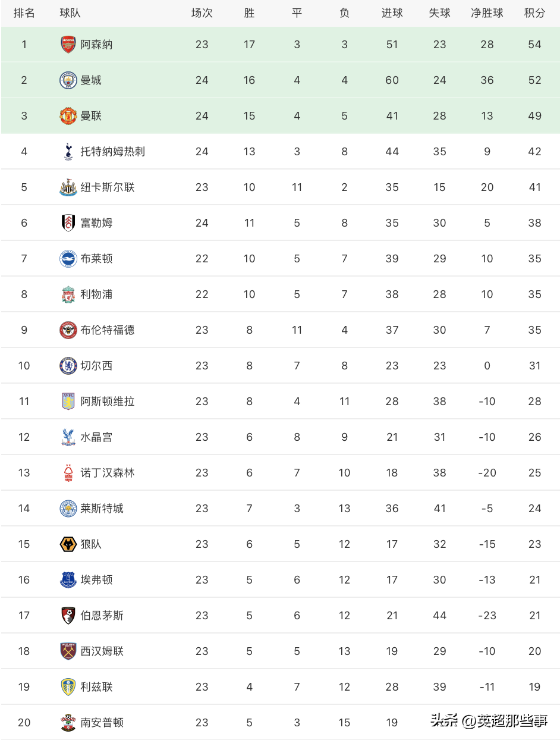The image size is (560, 740).
Task: Click the Chelsea club crest icon
Action: pos(68,366)
